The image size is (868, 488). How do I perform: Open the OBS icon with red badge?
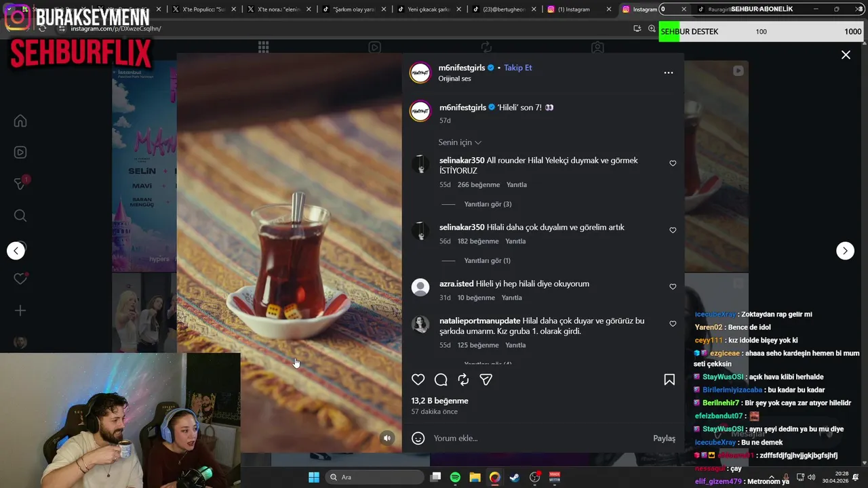coord(535,477)
